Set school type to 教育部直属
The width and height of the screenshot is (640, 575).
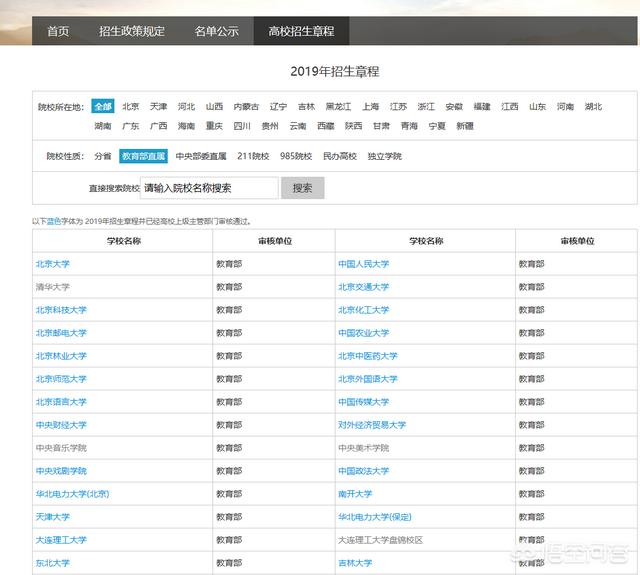coord(143,156)
